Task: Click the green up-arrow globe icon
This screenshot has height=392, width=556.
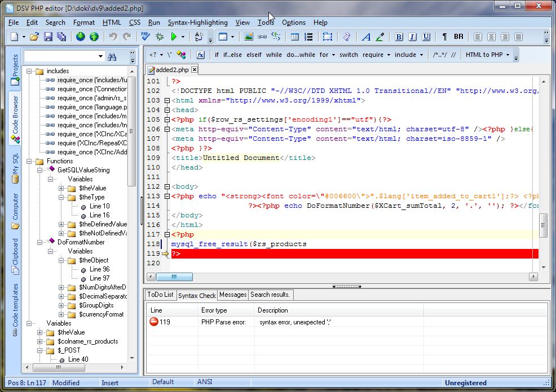Action: point(94,37)
